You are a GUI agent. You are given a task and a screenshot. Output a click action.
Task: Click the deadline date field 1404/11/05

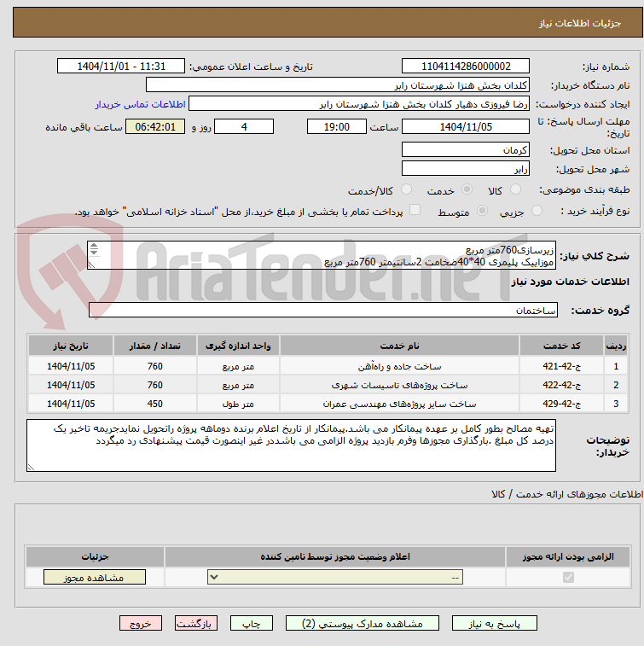pos(466,126)
